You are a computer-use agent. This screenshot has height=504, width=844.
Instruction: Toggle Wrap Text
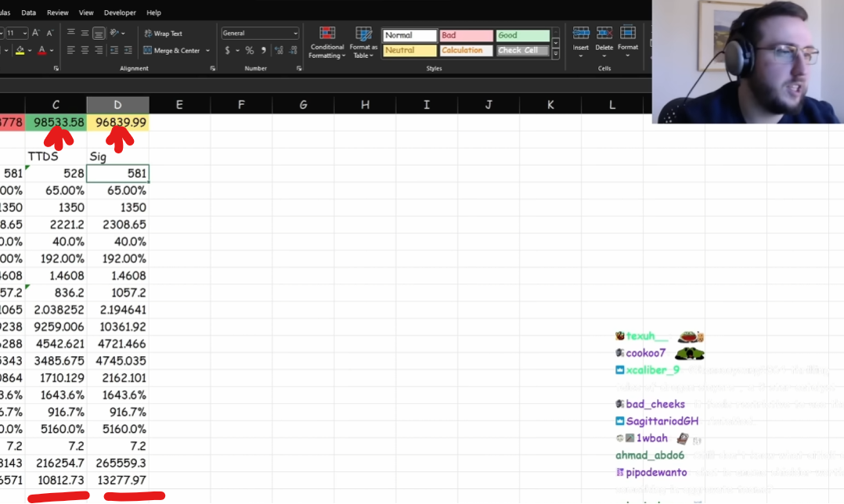point(163,34)
